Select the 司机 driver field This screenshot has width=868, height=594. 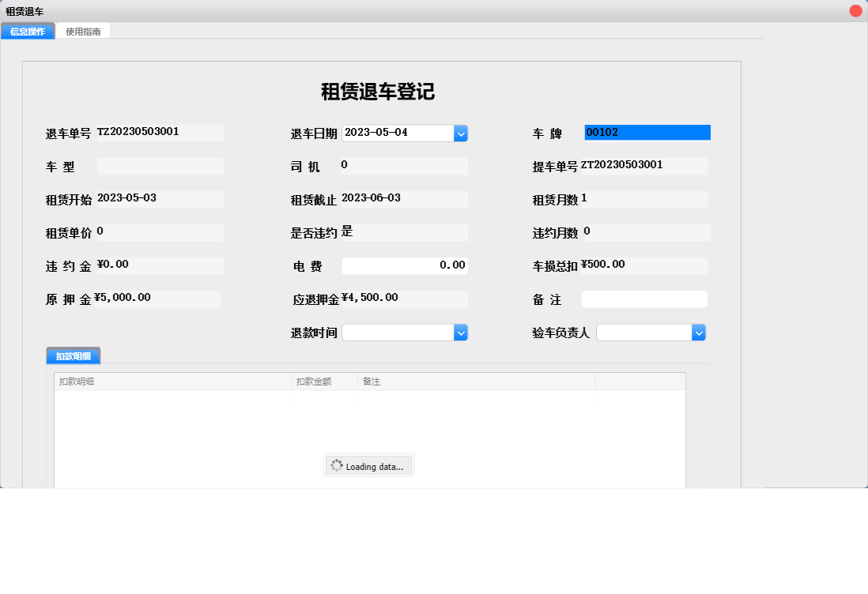[404, 166]
